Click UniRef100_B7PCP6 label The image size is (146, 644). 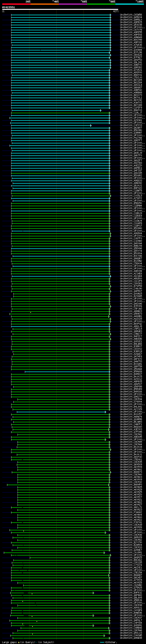point(131,306)
